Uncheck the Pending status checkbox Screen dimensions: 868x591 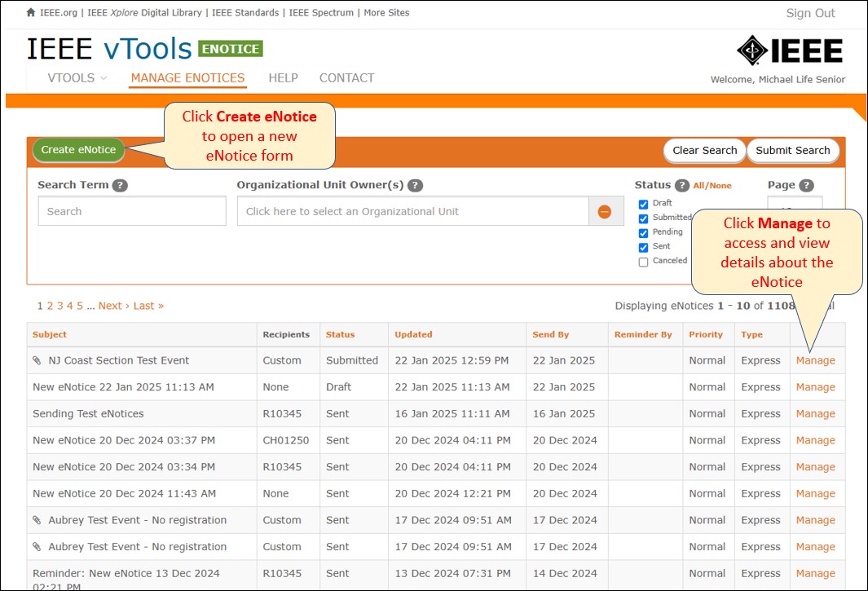point(643,233)
